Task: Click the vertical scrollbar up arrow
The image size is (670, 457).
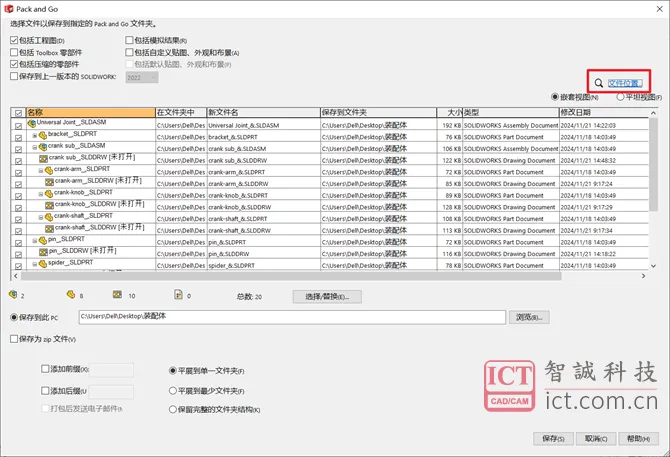Action: [x=653, y=113]
